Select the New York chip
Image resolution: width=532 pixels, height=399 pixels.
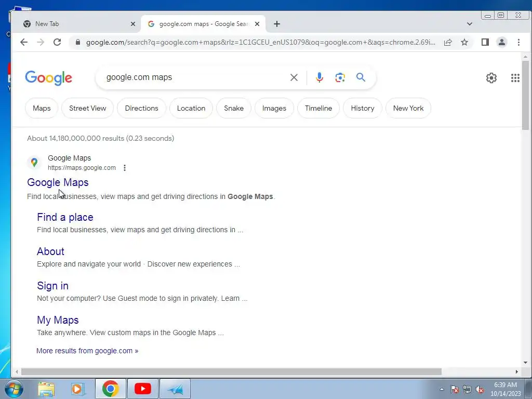408,108
